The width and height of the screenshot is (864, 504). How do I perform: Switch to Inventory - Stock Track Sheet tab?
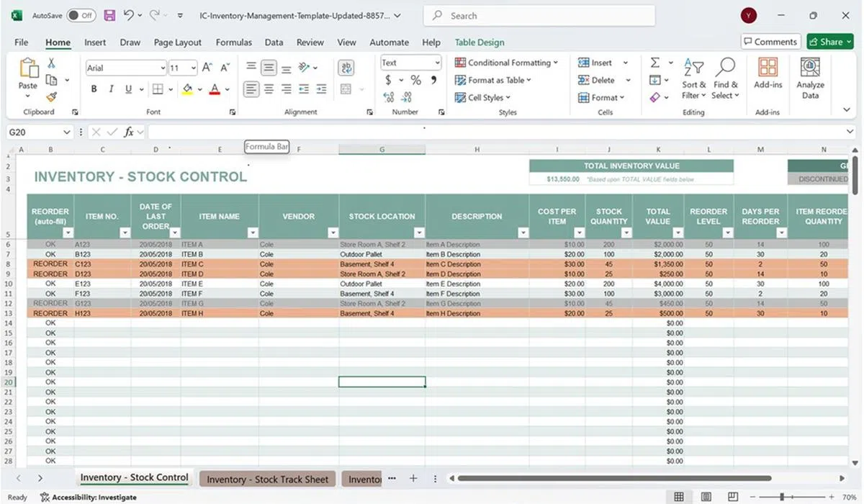tap(267, 480)
